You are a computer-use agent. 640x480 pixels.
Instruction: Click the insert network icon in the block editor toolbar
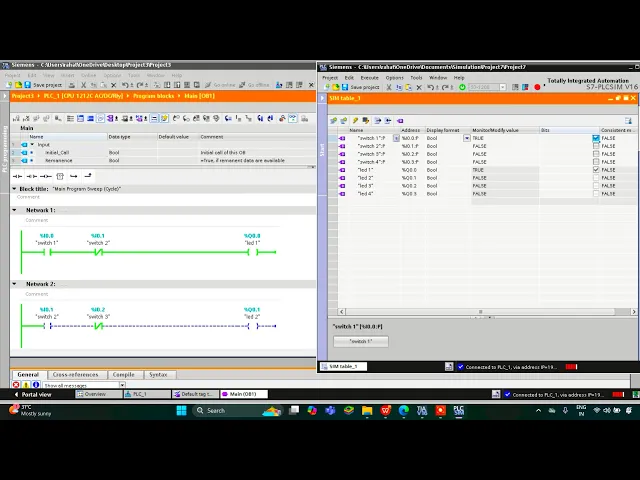[16, 118]
